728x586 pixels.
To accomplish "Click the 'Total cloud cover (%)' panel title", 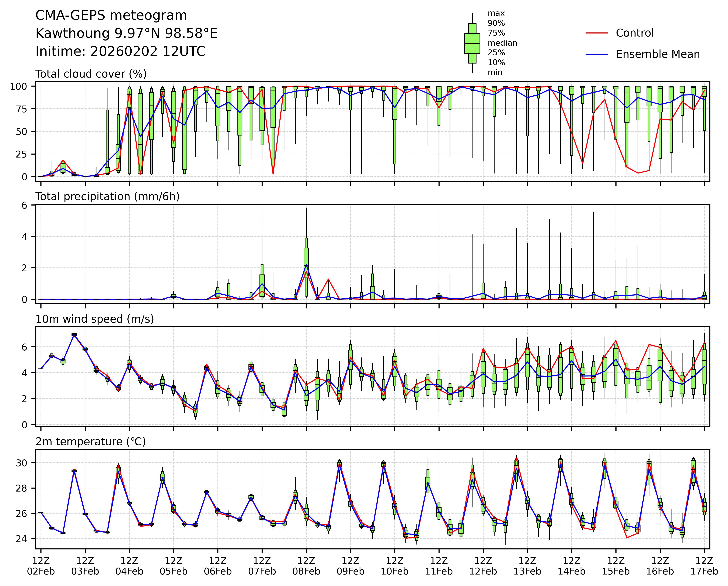I will coord(91,74).
